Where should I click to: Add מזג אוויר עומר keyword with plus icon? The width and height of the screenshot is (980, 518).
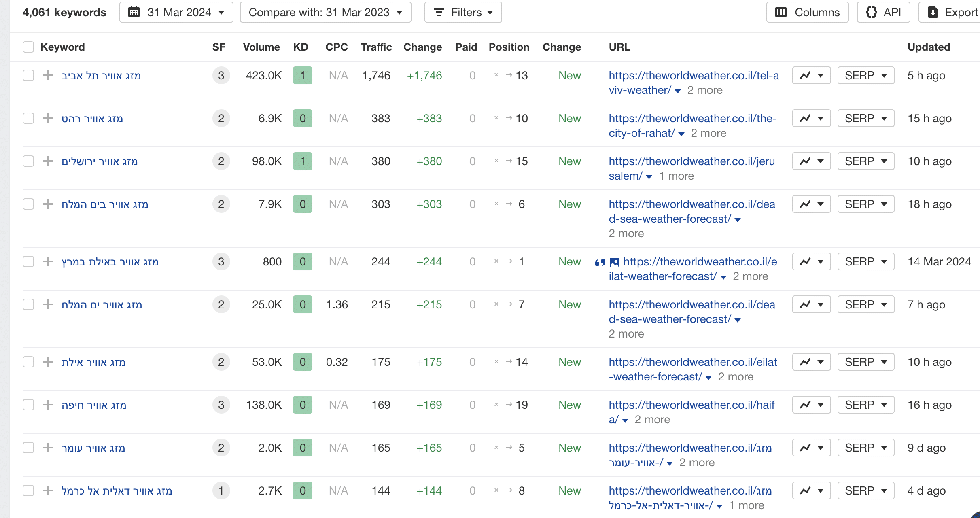point(48,448)
